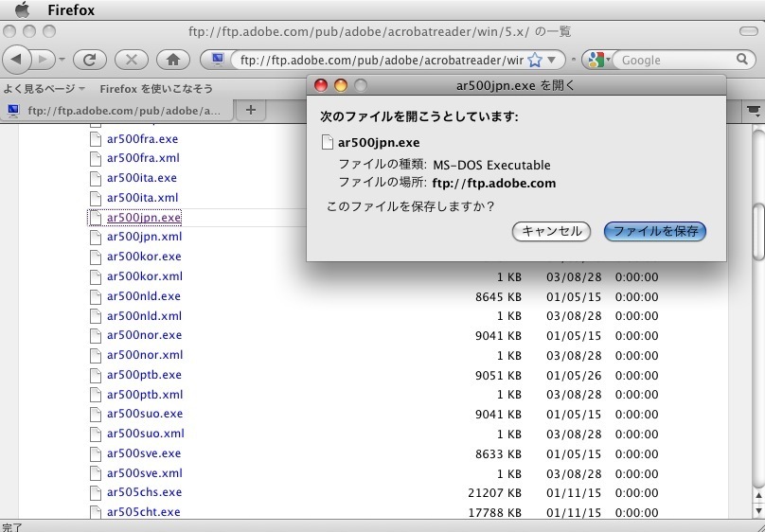Close the ar500jpn.exe dialog with the red button
The height and width of the screenshot is (532, 765).
(x=321, y=85)
